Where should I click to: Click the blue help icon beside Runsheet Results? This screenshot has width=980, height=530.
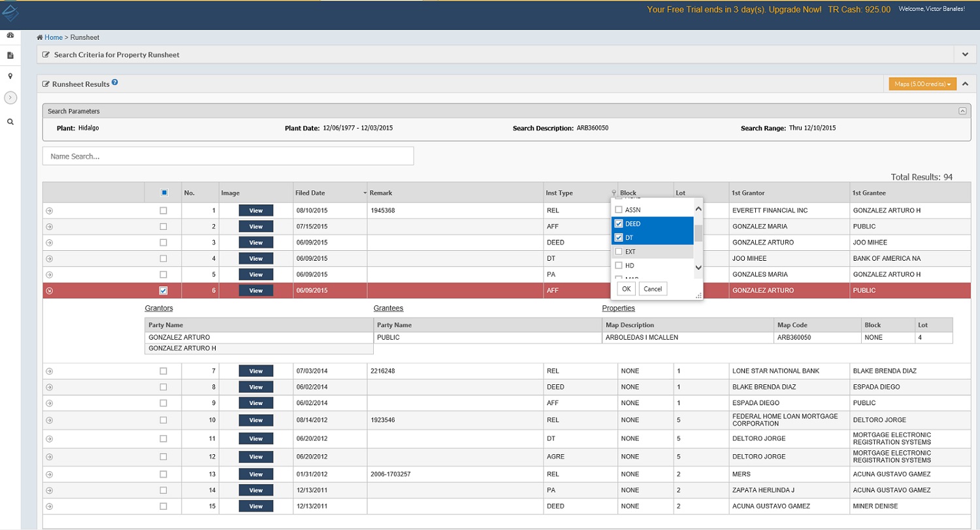[x=115, y=82]
